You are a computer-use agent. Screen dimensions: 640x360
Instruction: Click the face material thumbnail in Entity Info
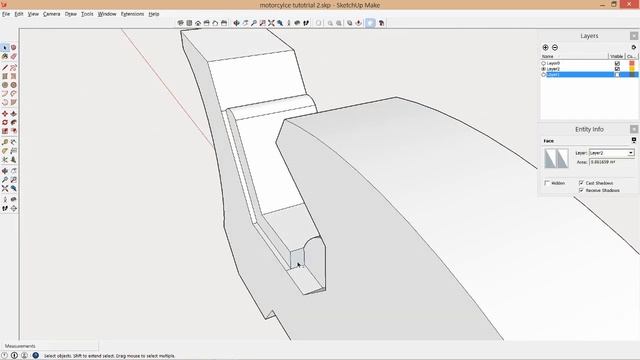[556, 158]
